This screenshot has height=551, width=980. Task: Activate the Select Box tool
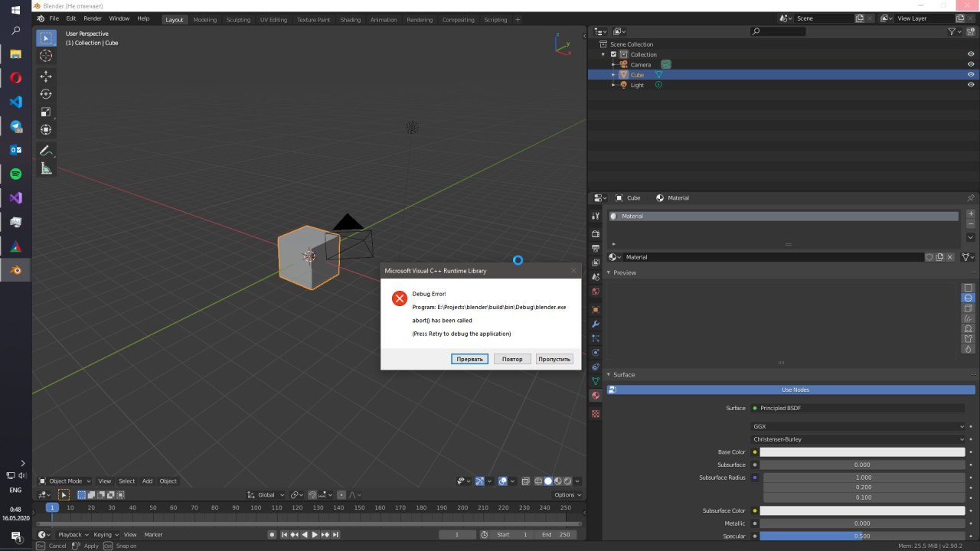coord(46,37)
